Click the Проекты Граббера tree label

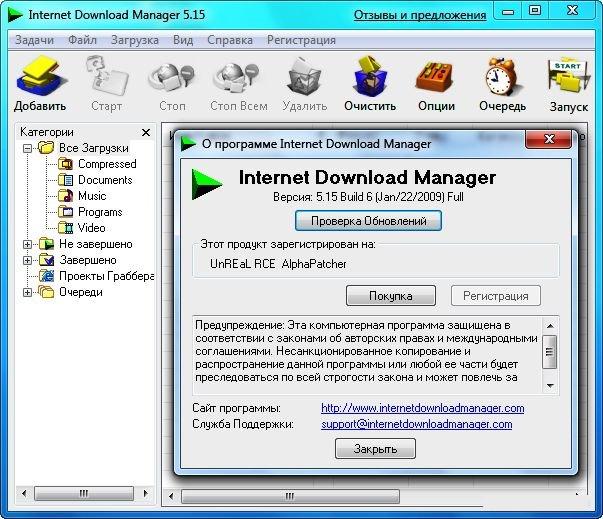(107, 276)
